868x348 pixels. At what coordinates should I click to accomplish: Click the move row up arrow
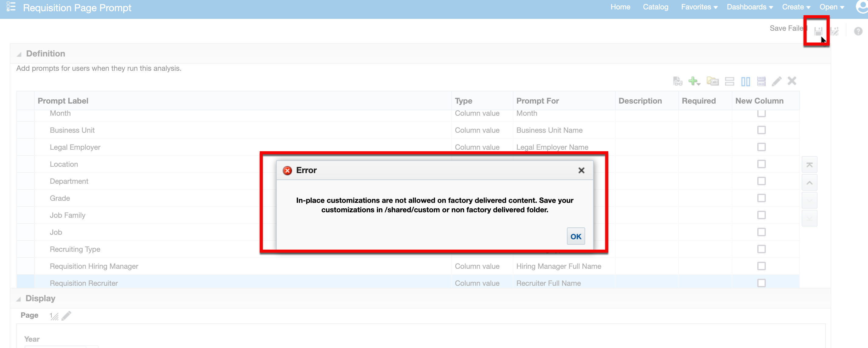(x=810, y=182)
